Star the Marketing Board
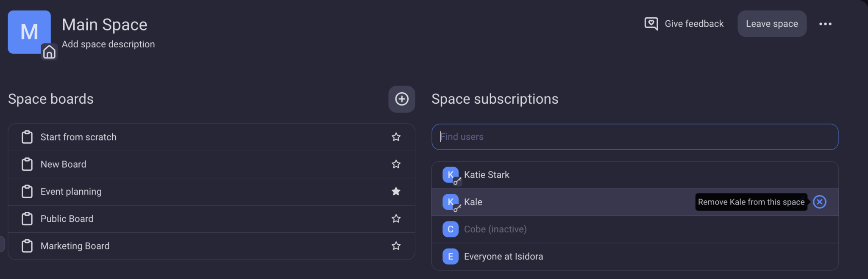This screenshot has height=279, width=868. pyautogui.click(x=396, y=246)
